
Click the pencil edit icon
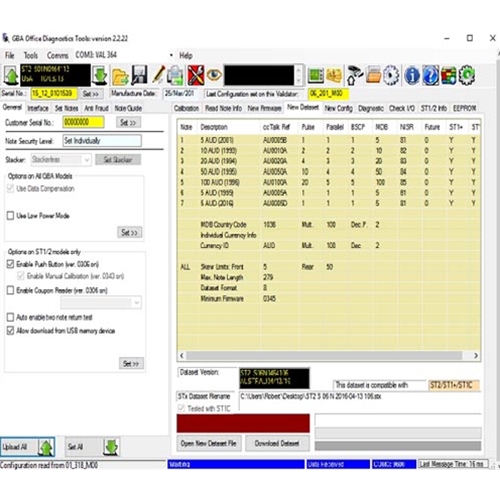pyautogui.click(x=158, y=75)
